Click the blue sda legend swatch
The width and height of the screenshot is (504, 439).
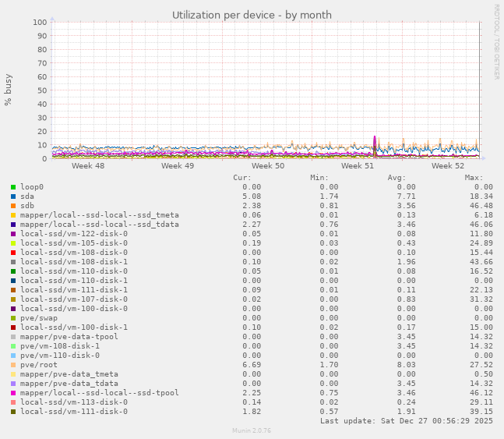pos(13,196)
